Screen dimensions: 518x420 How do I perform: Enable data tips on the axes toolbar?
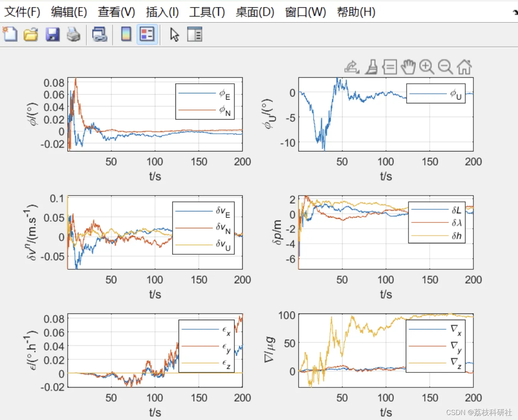(x=390, y=67)
